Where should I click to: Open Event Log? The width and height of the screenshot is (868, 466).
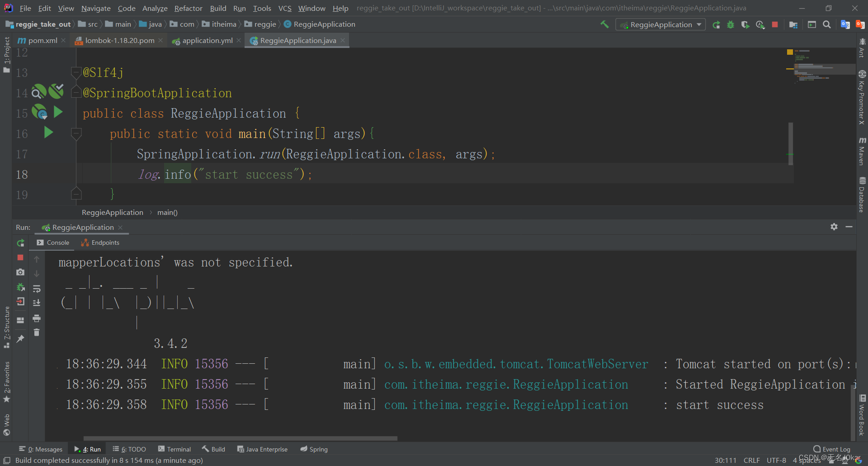point(832,449)
